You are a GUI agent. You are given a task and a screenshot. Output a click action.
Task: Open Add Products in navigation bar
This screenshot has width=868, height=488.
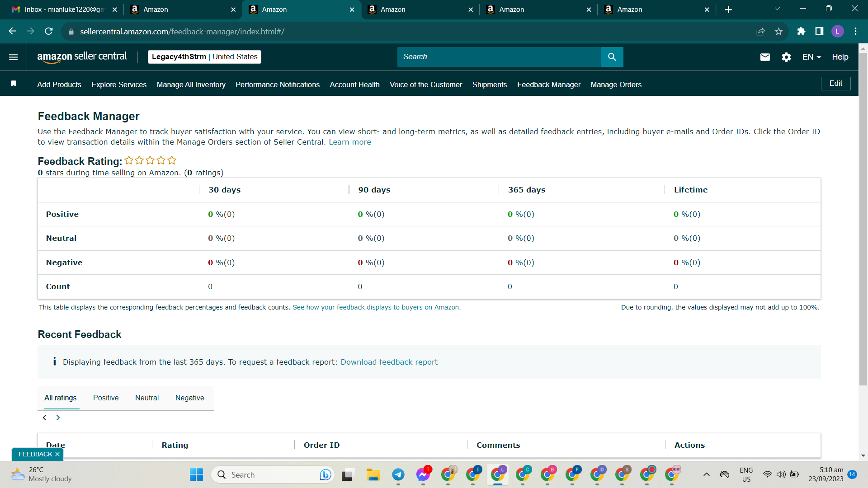tap(59, 84)
